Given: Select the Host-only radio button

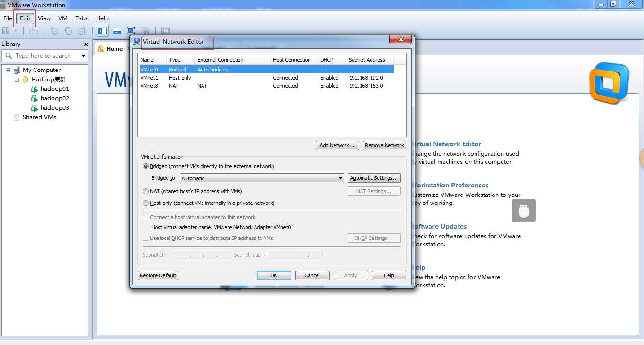Looking at the screenshot, I should click(x=146, y=203).
